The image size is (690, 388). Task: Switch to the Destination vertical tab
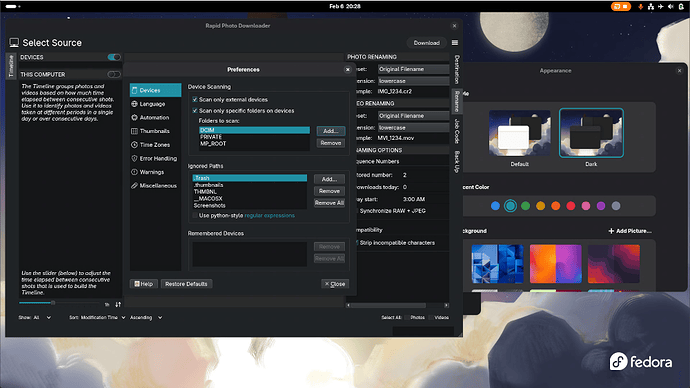coord(457,70)
